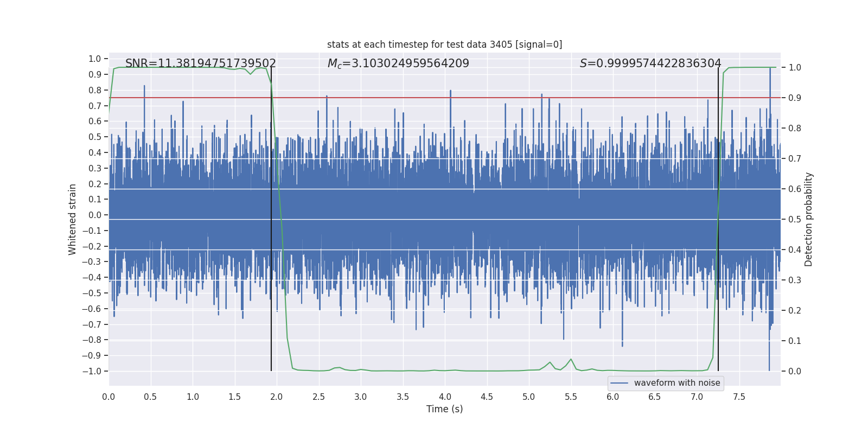Click the 'Time (s)' x-axis label

[x=444, y=409]
